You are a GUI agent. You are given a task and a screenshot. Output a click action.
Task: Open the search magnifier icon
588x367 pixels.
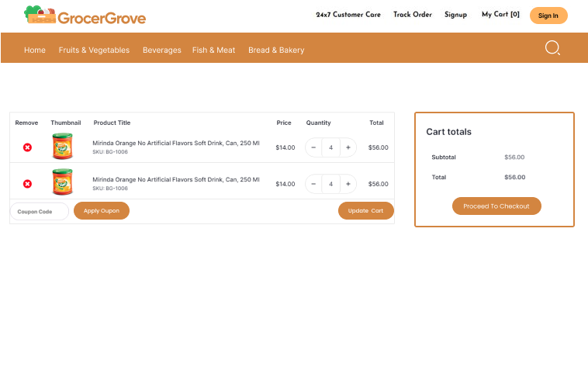pyautogui.click(x=552, y=48)
